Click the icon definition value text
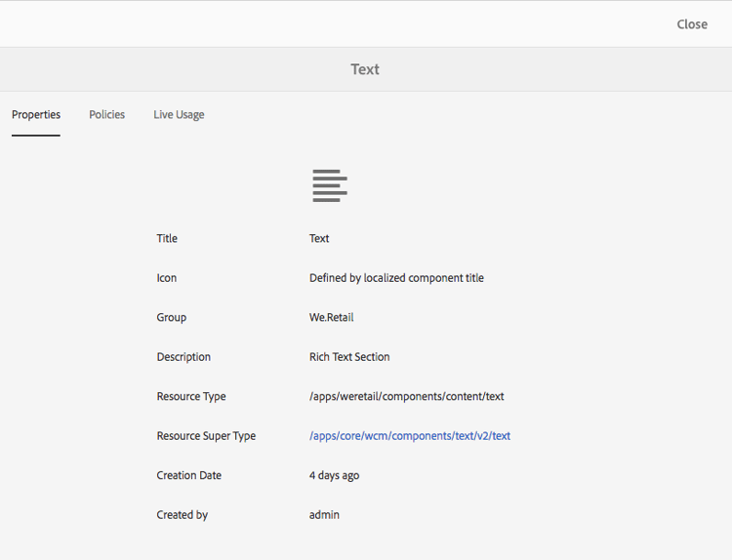Screen dimensions: 732x560 pyautogui.click(x=396, y=278)
